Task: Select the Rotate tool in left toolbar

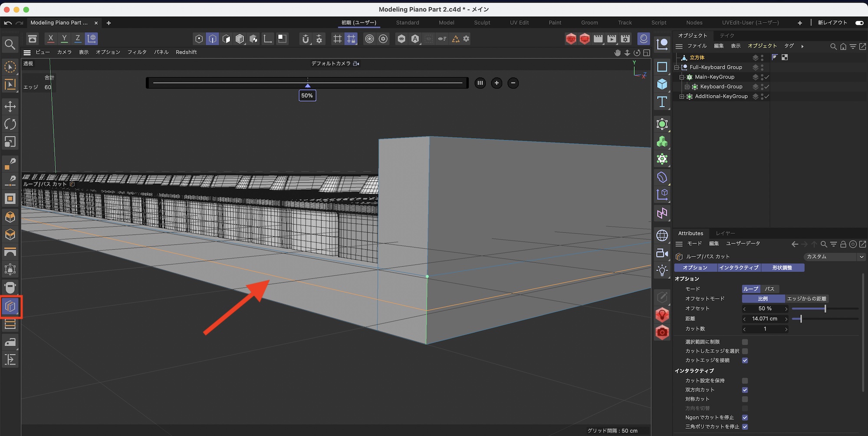Action: tap(10, 124)
